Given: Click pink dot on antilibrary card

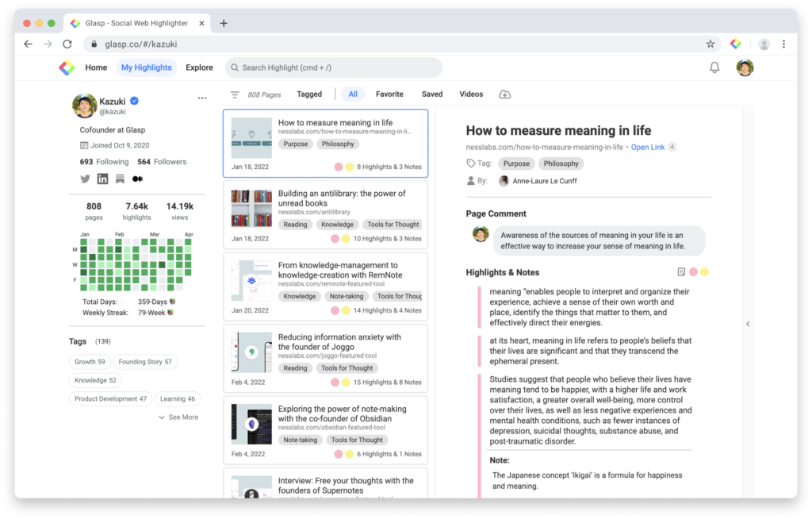Looking at the screenshot, I should (x=335, y=239).
